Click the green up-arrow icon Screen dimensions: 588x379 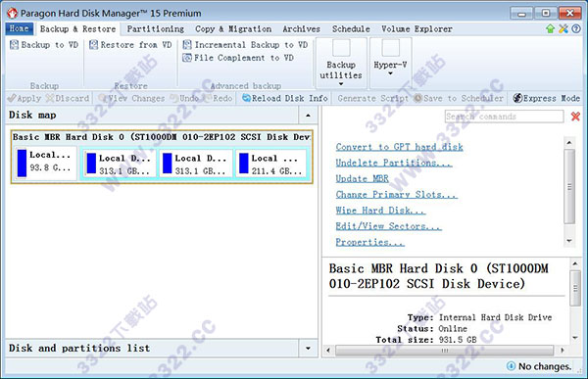pyautogui.click(x=550, y=28)
